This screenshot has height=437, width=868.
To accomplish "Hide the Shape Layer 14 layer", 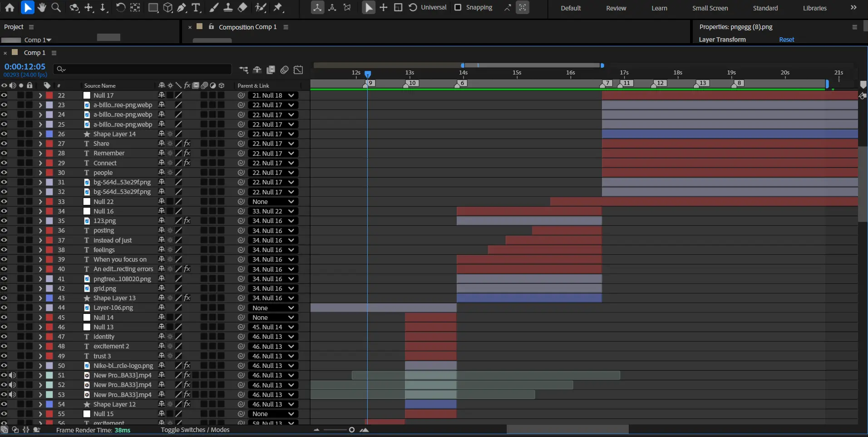I will 4,134.
